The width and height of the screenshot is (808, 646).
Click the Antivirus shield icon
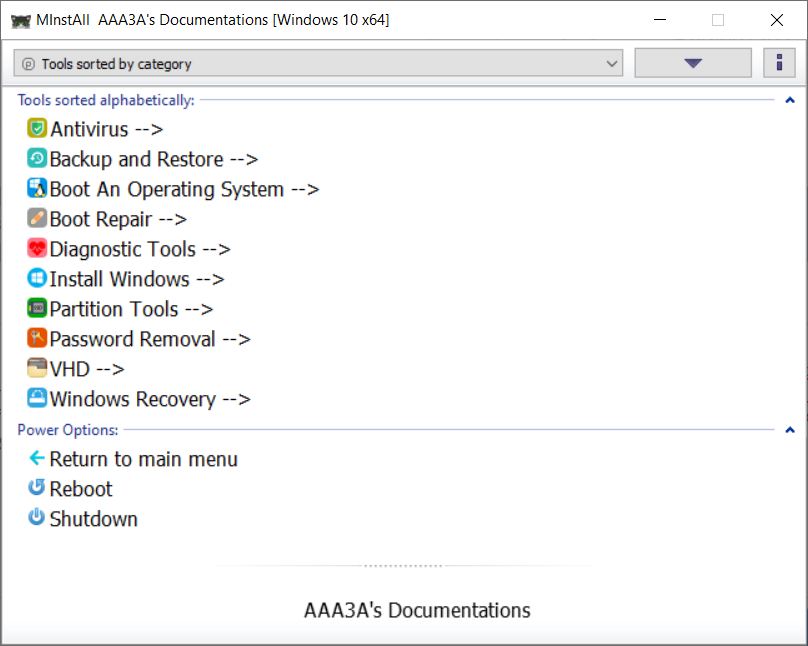[37, 128]
